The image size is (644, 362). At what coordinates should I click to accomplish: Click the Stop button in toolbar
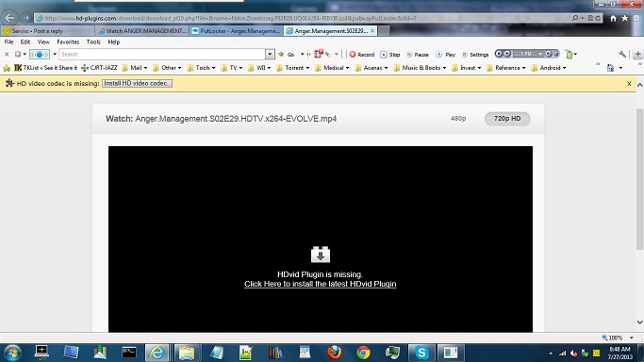click(x=390, y=54)
